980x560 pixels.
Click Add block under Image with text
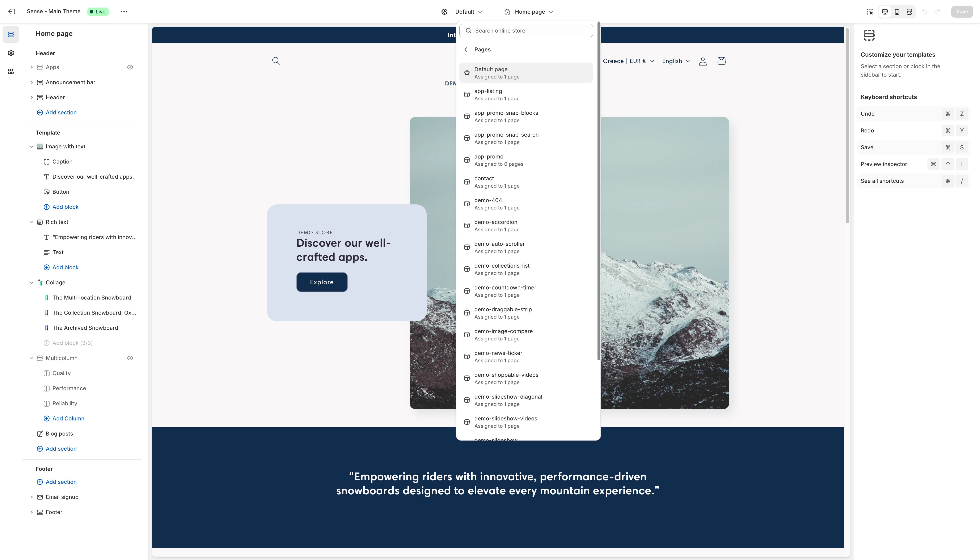click(61, 207)
